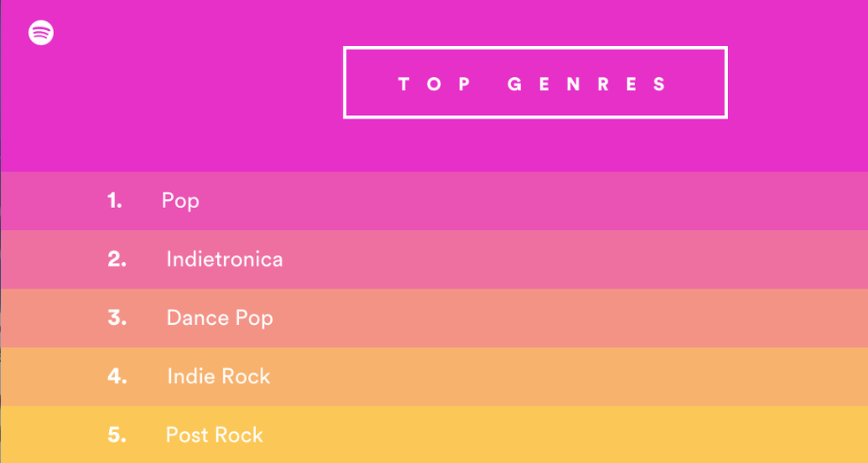Click empty space in the Indie Rock band
The width and height of the screenshot is (868, 463).
(x=576, y=376)
